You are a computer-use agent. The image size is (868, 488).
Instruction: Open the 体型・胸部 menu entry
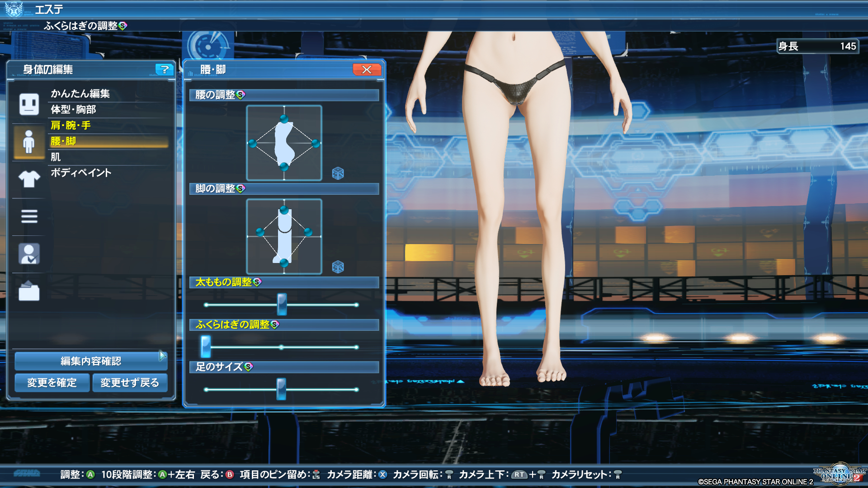click(73, 109)
